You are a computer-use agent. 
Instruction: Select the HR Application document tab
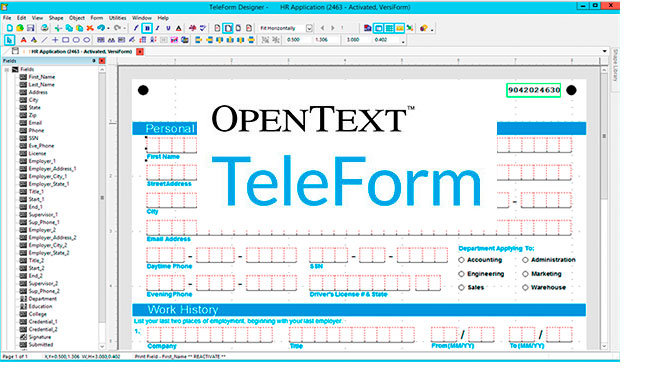click(82, 51)
